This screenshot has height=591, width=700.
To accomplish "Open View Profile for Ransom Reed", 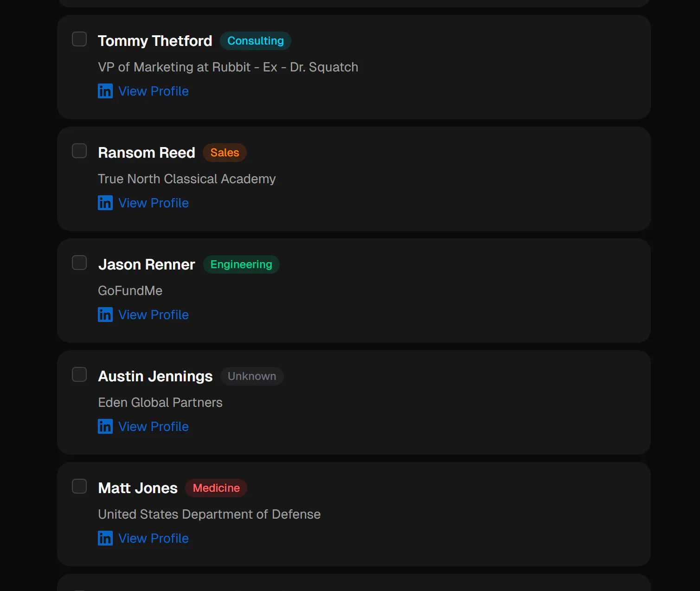I will pos(154,203).
